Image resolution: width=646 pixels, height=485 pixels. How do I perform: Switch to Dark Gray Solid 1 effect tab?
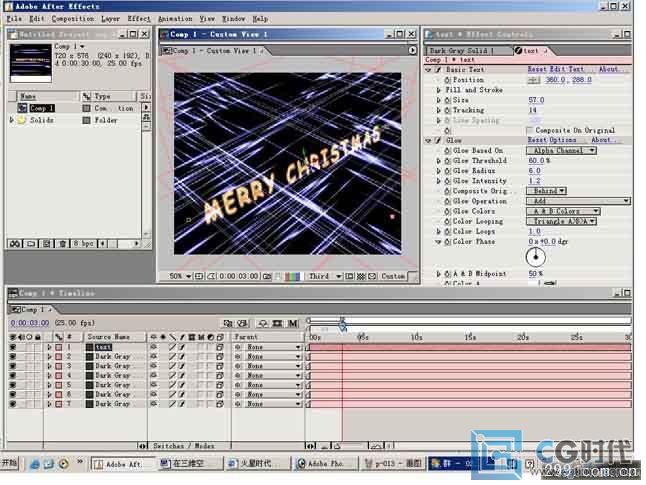pyautogui.click(x=468, y=51)
